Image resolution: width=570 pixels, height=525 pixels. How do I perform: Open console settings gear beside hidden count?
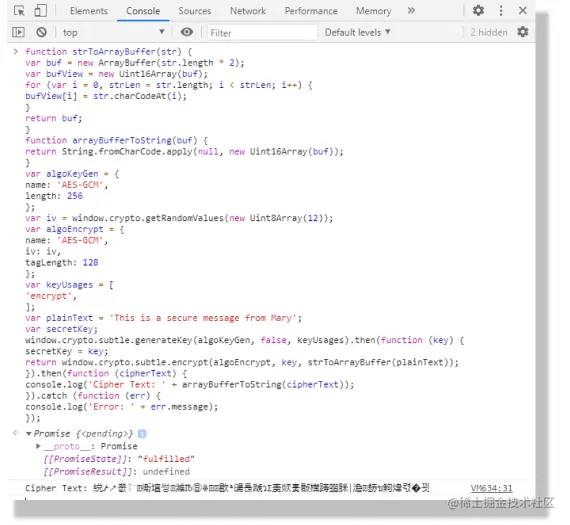523,32
